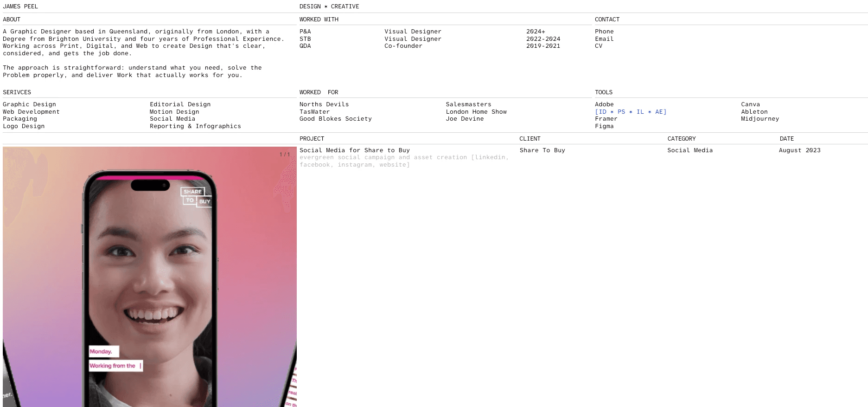Click the 2022-2024 date text

pyautogui.click(x=543, y=39)
